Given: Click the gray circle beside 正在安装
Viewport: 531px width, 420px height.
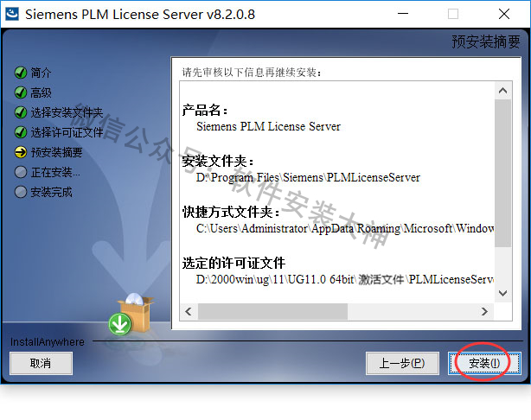Looking at the screenshot, I should [x=21, y=172].
